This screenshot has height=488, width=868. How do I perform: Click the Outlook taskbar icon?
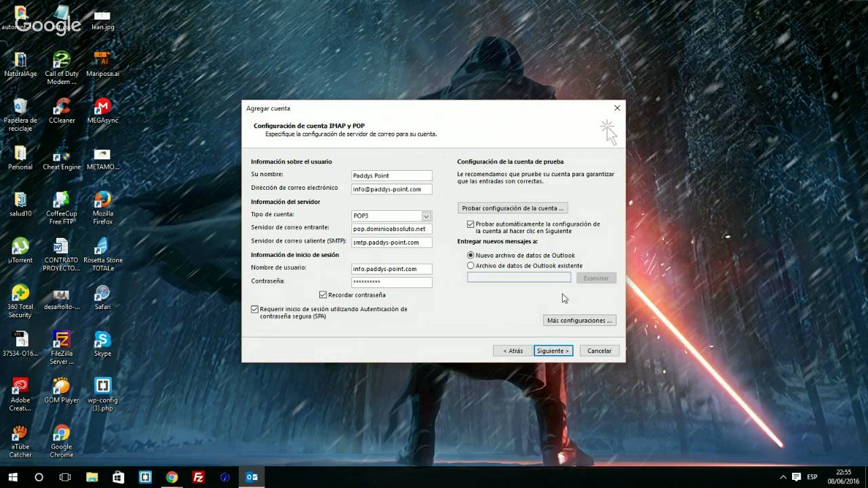pyautogui.click(x=252, y=477)
